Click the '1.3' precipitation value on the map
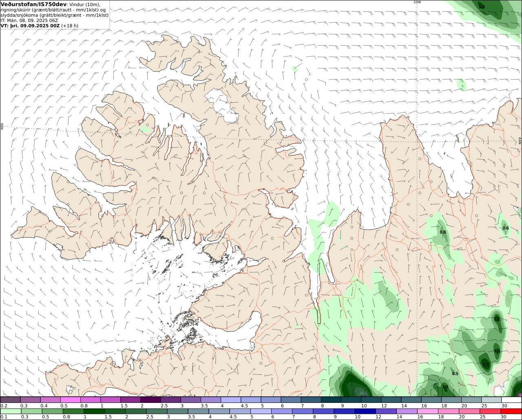Image resolution: width=522 pixels, height=420 pixels. [x=486, y=364]
